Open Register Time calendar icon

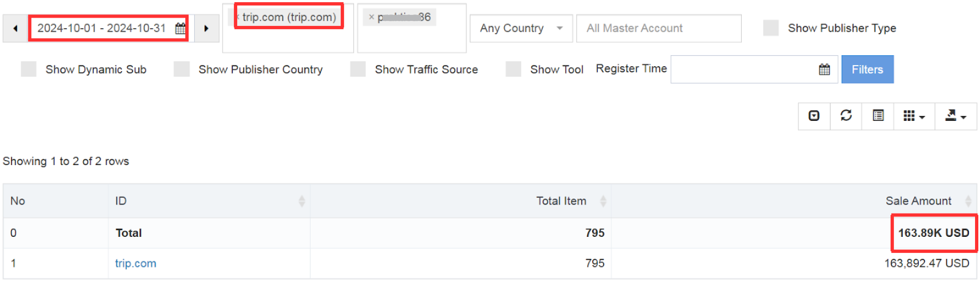point(824,69)
